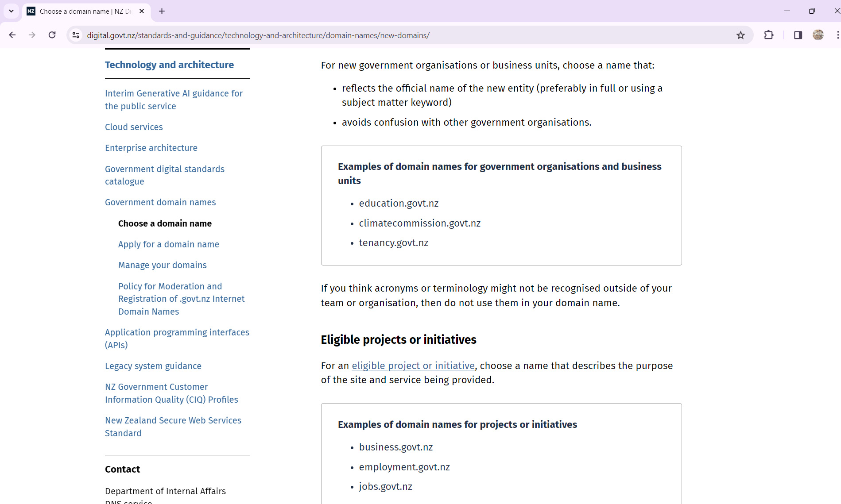Select the 'Choose a domain name | NZ Di' tab
841x504 pixels.
(x=86, y=11)
